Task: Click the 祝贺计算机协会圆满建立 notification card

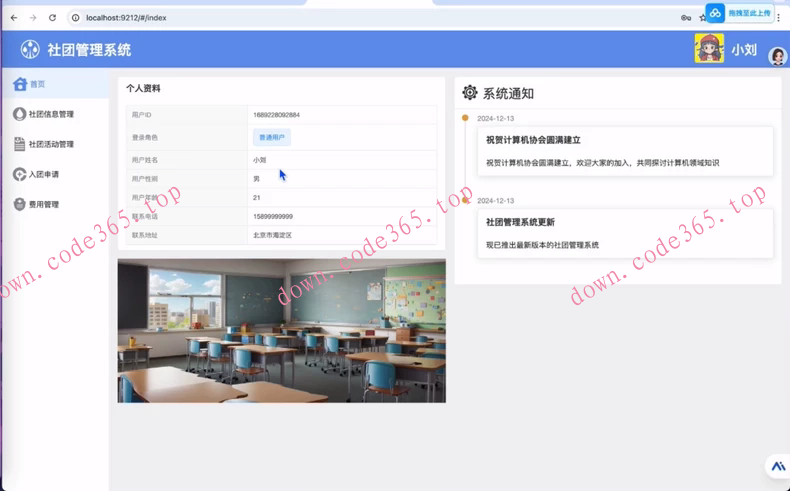Action: [x=625, y=151]
